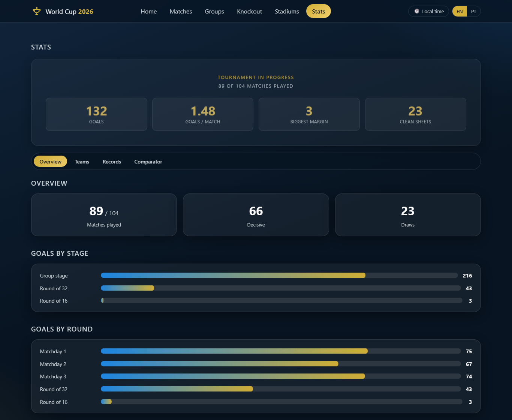
Task: Click the Matchday 2 goals bar
Action: [x=281, y=364]
